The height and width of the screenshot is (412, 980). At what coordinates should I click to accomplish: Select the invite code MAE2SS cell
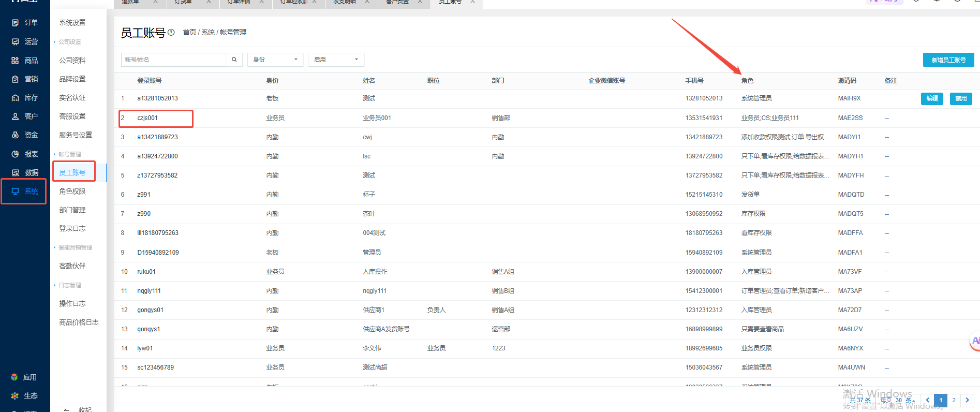tap(850, 118)
